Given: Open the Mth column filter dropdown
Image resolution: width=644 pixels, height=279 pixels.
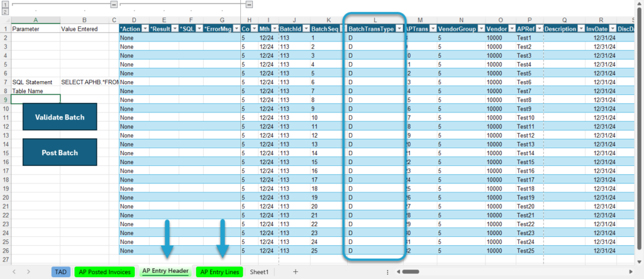Looking at the screenshot, I should (x=274, y=29).
